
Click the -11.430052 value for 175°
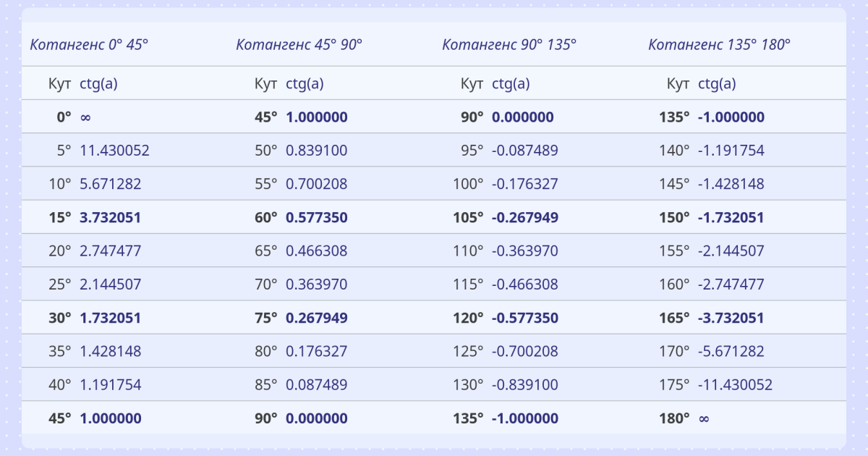coord(735,384)
